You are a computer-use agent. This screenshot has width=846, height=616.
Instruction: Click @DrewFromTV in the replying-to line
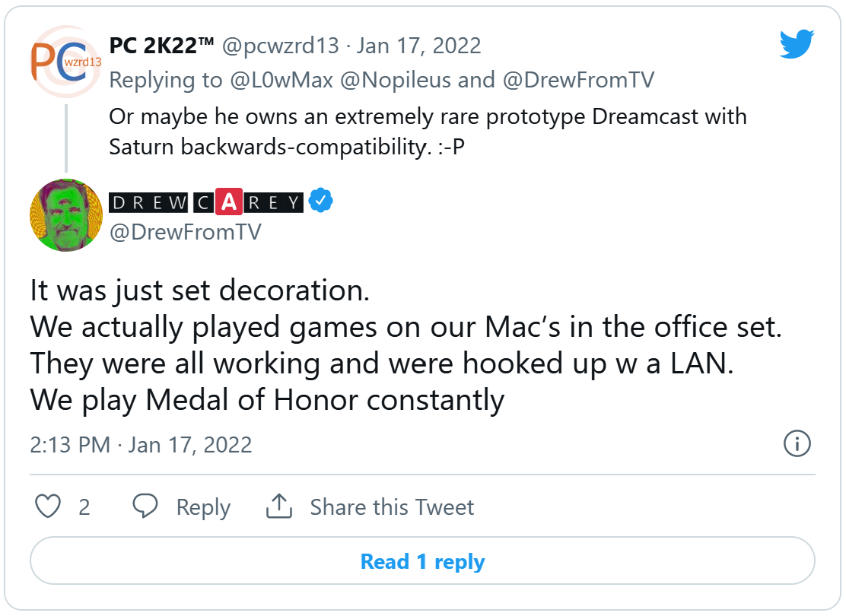(x=578, y=80)
